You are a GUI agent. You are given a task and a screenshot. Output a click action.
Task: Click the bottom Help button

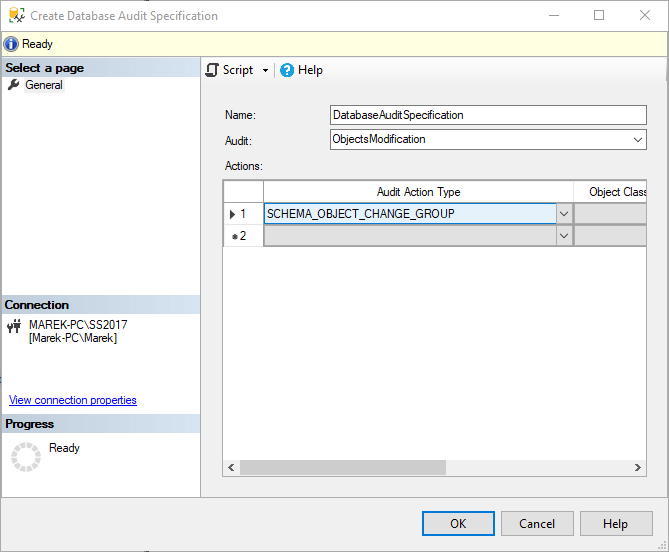616,523
